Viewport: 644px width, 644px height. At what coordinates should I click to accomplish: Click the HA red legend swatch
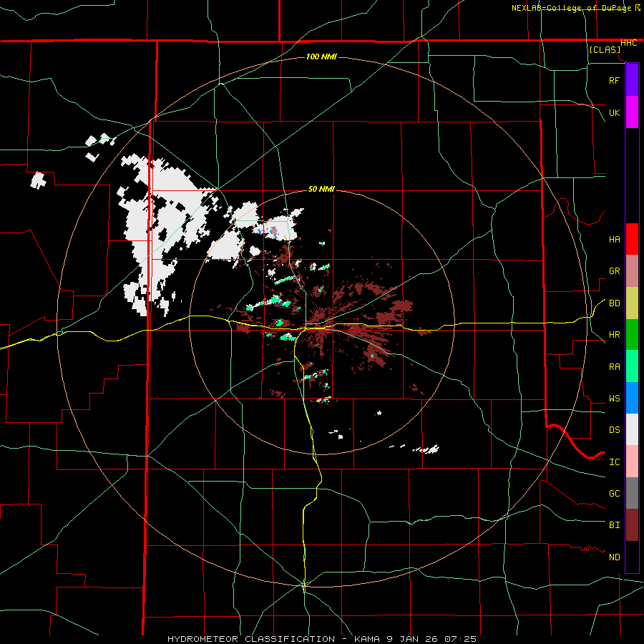coord(632,239)
